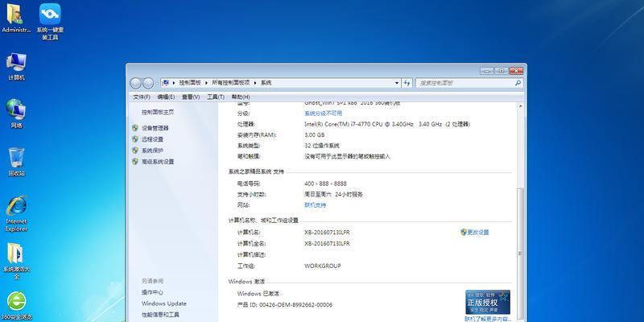The width and height of the screenshot is (644, 322).
Task: Open the 系统激活大全 folder icon
Action: [16, 261]
